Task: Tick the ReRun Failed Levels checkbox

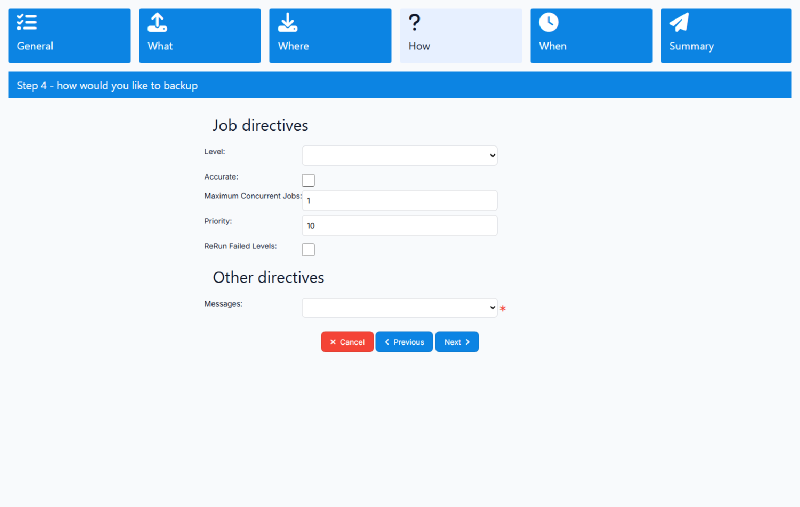Action: click(308, 249)
